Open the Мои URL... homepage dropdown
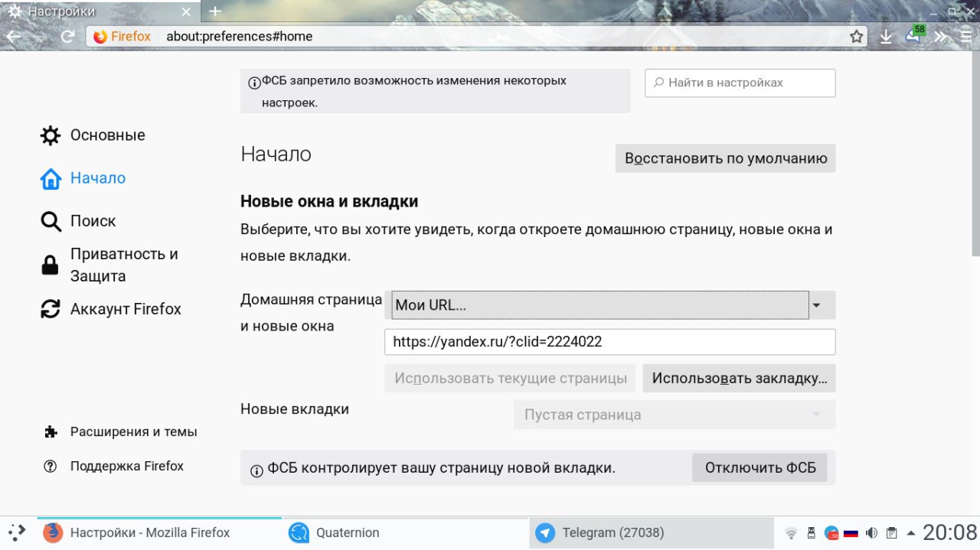Screen dimensions: 980x550 (610, 305)
